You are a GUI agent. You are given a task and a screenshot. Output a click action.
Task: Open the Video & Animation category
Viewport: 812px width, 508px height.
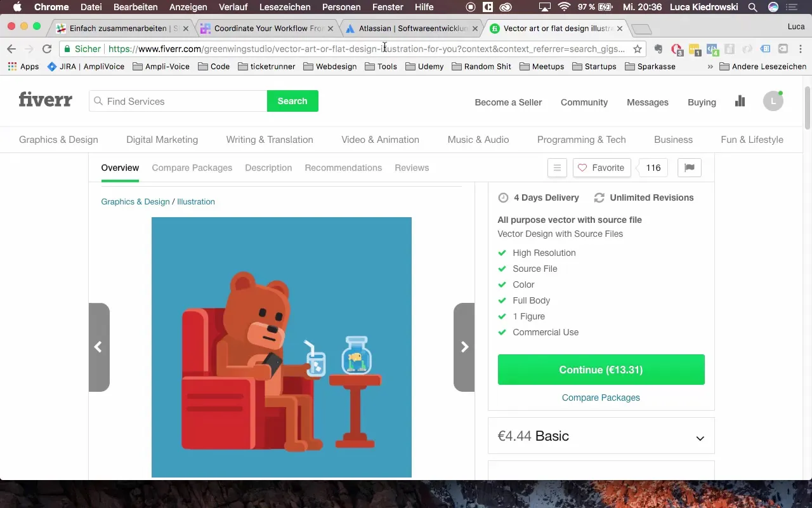[x=380, y=140]
